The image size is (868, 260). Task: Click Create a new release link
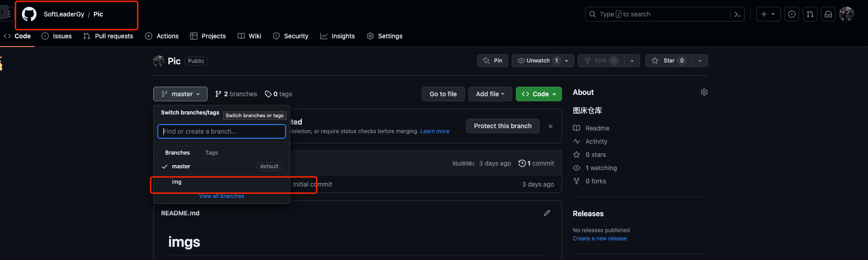point(600,239)
